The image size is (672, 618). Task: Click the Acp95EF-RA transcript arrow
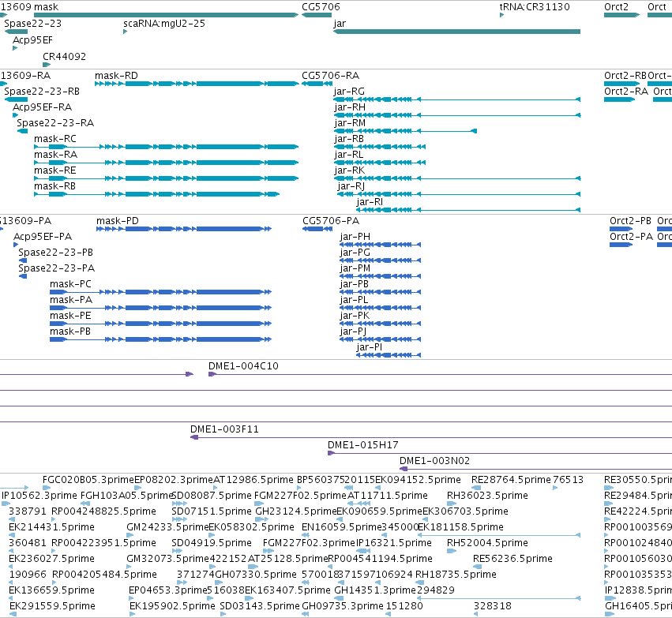pyautogui.click(x=16, y=115)
